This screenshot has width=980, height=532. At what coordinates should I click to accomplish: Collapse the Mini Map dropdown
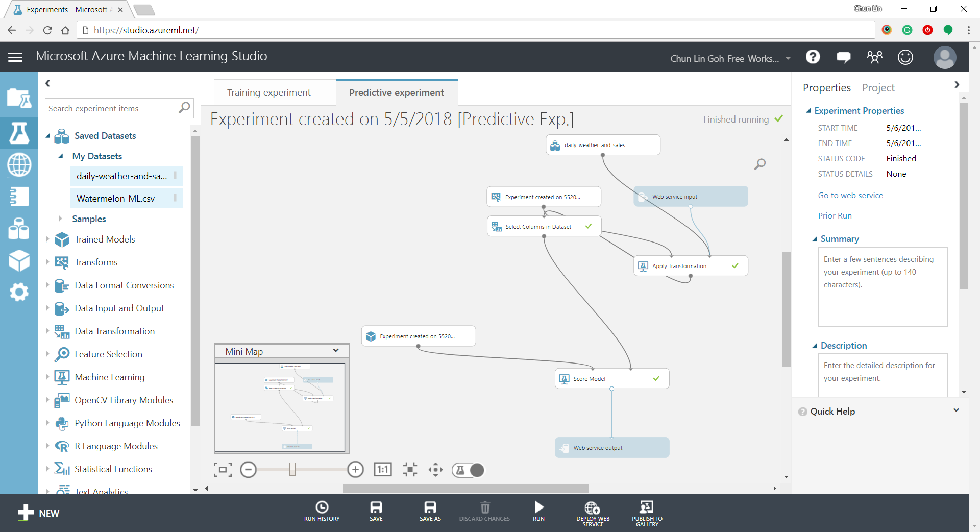click(x=336, y=351)
